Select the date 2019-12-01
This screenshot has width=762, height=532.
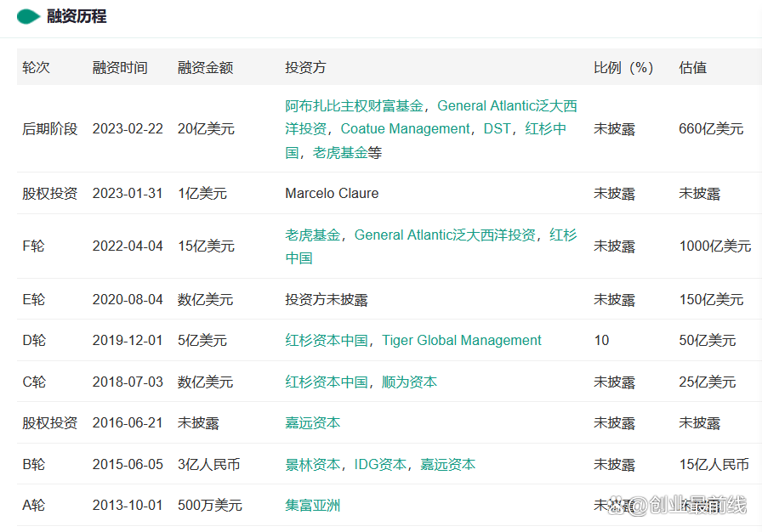pyautogui.click(x=128, y=340)
